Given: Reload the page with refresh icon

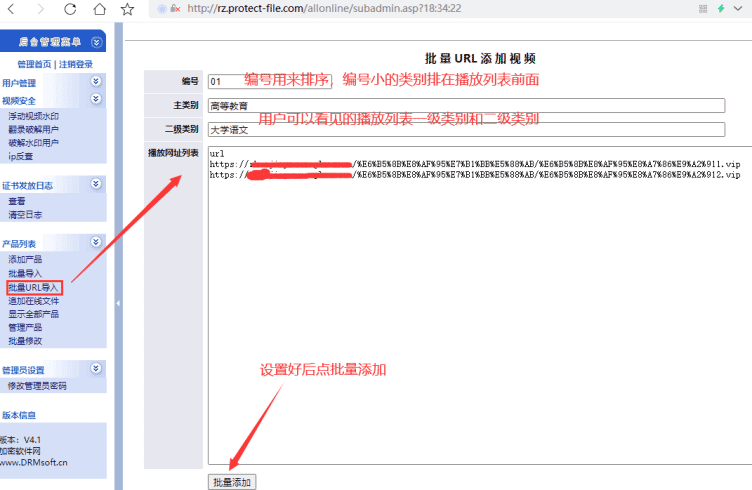Looking at the screenshot, I should tap(70, 9).
